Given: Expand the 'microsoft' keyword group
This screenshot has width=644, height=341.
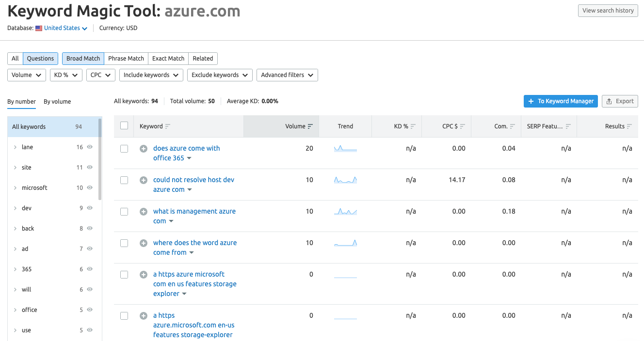Looking at the screenshot, I should pyautogui.click(x=15, y=188).
